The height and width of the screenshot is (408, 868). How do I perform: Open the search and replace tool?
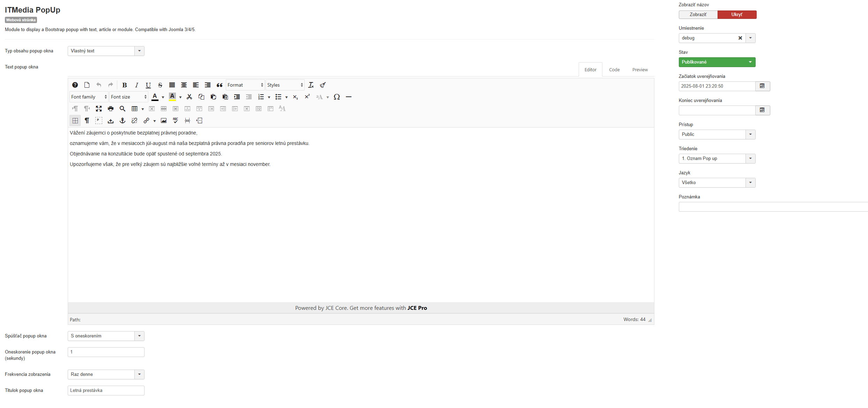pyautogui.click(x=123, y=109)
